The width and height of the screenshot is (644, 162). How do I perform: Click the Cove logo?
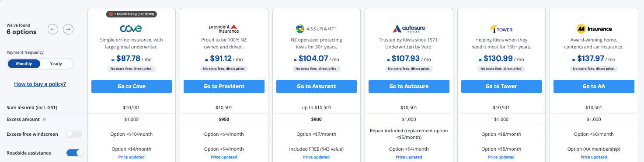pos(131,29)
